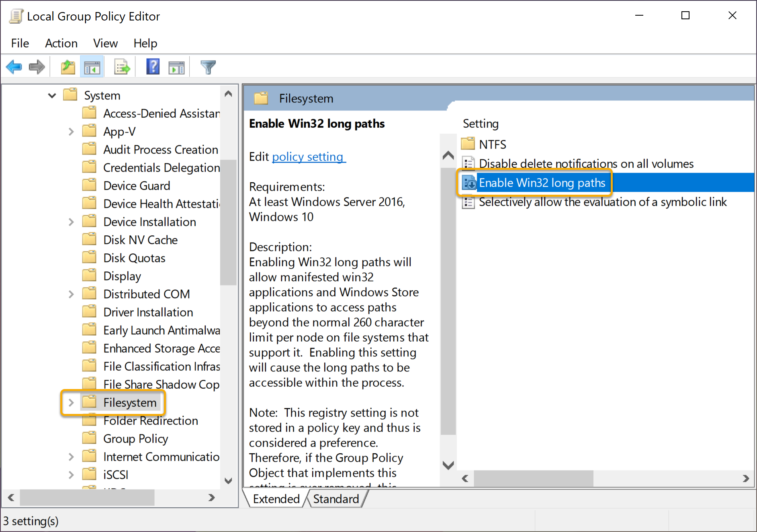757x532 pixels.
Task: Expand the Internet Communication node
Action: [x=71, y=457]
